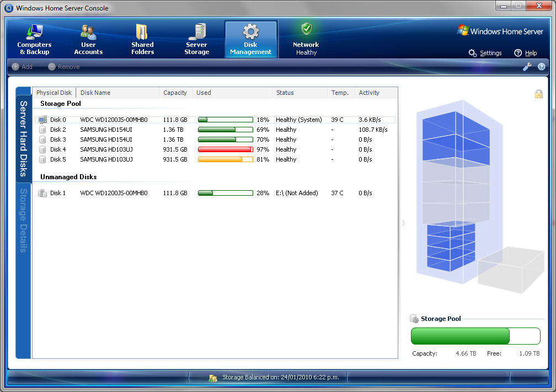Click the Unmanaged Disks group heading
This screenshot has height=392, width=556.
point(68,177)
